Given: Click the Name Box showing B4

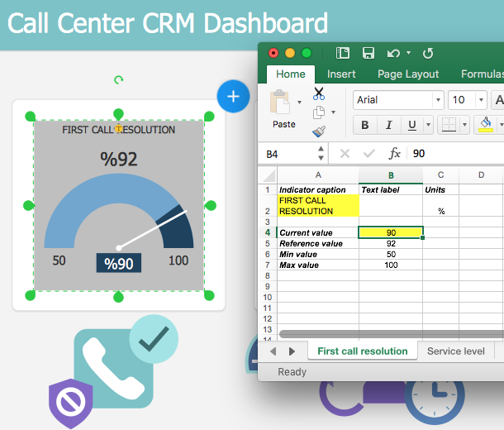Looking at the screenshot, I should (288, 154).
